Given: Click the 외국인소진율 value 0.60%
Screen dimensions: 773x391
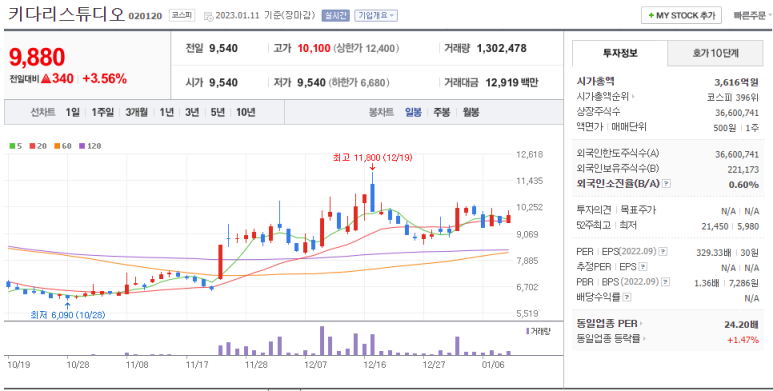Looking at the screenshot, I should point(743,184).
